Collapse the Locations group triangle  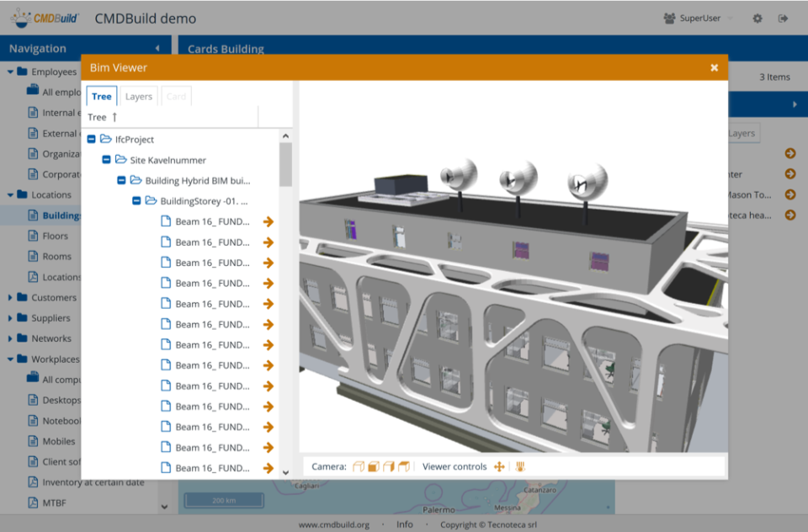point(10,194)
